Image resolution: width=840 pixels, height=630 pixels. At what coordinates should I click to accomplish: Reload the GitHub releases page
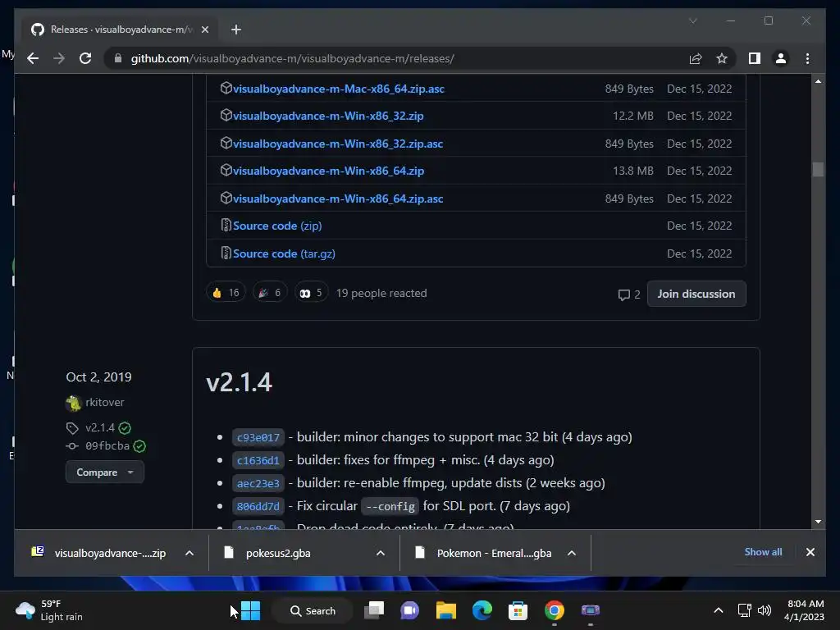coord(85,58)
